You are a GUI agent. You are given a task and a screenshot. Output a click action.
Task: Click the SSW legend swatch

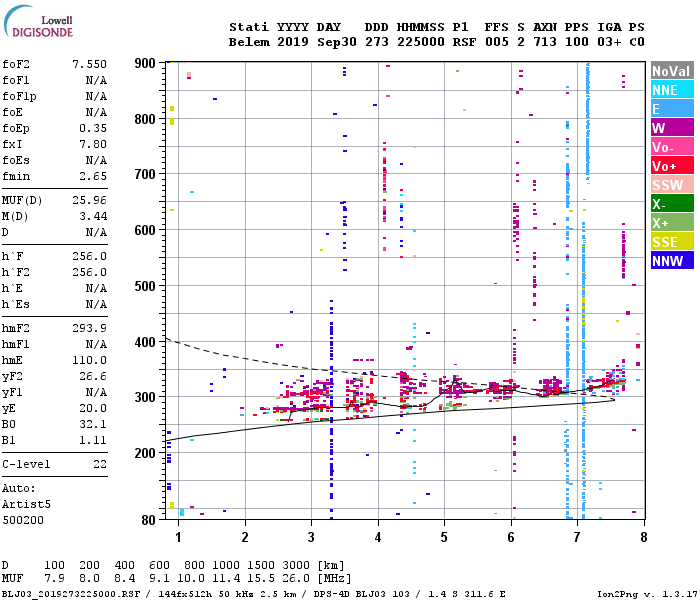pos(672,184)
